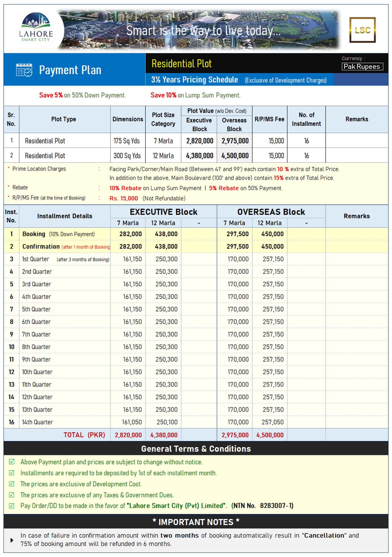Select the '8th Quarter' row label
The width and height of the screenshot is (392, 557).
coord(36,347)
